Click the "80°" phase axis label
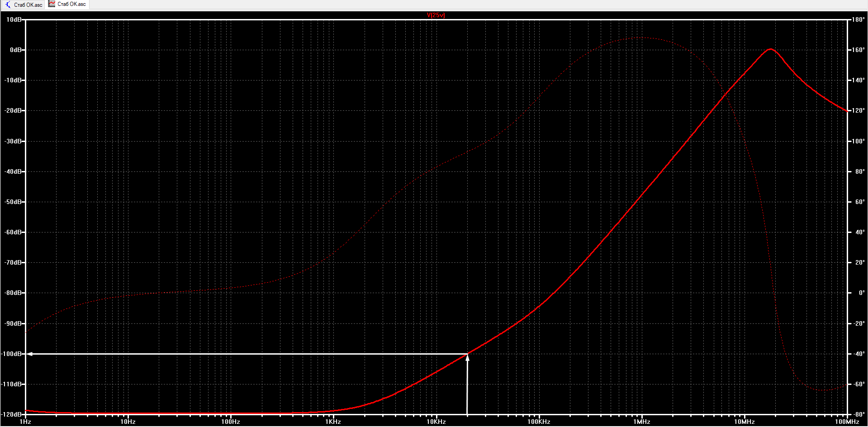868x427 pixels. pyautogui.click(x=859, y=171)
